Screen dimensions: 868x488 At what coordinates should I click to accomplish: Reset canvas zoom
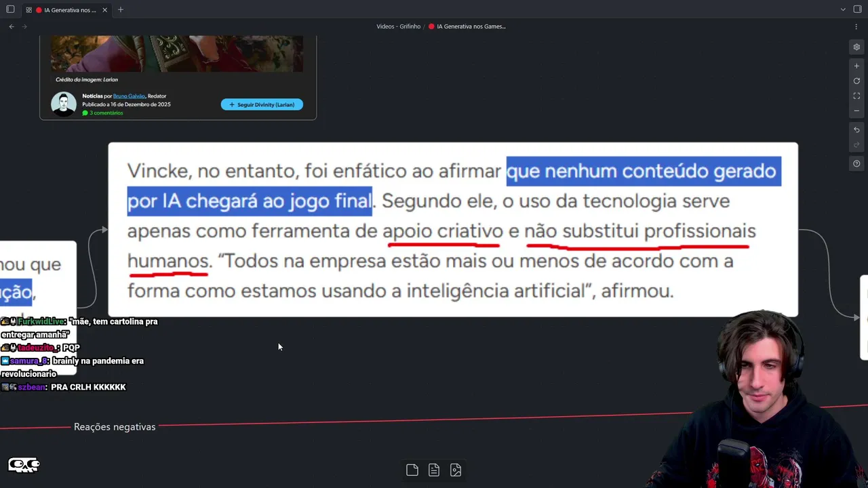pyautogui.click(x=856, y=81)
